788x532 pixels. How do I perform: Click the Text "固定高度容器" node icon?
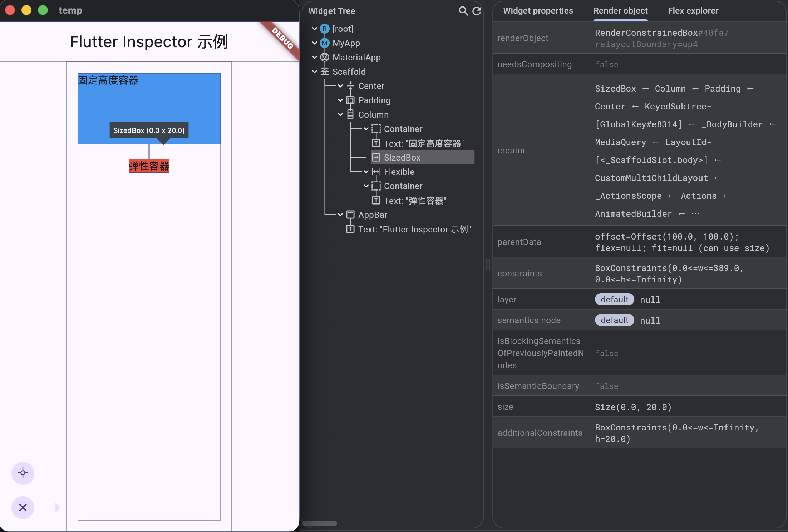376,143
